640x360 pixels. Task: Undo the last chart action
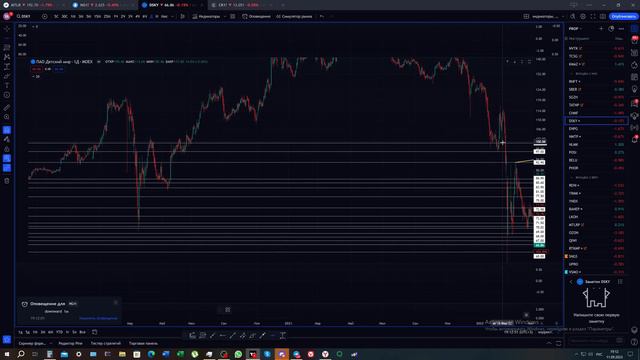(x=322, y=16)
